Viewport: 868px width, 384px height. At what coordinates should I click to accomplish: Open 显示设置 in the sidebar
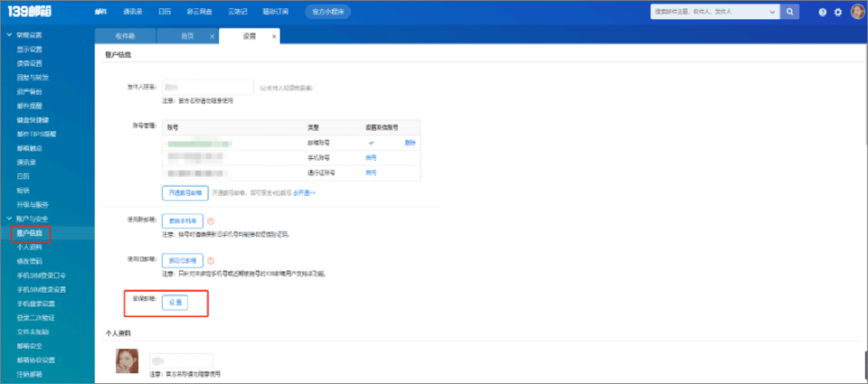tap(30, 49)
